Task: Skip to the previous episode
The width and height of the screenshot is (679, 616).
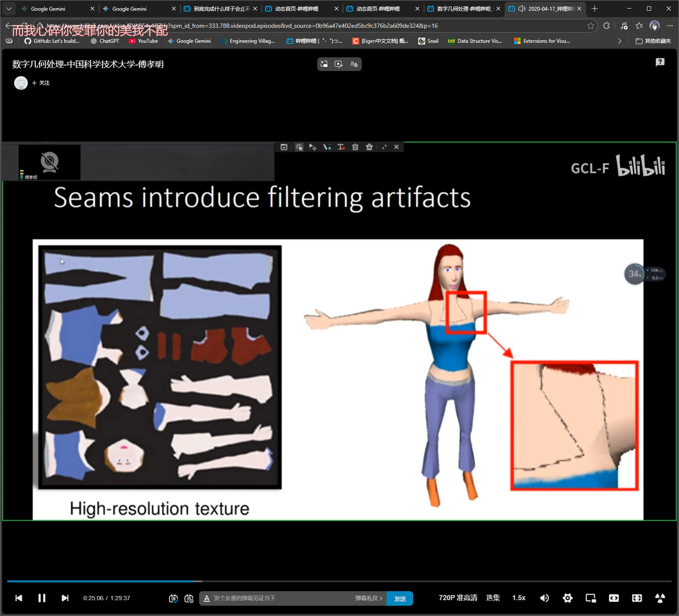Action: [x=19, y=598]
